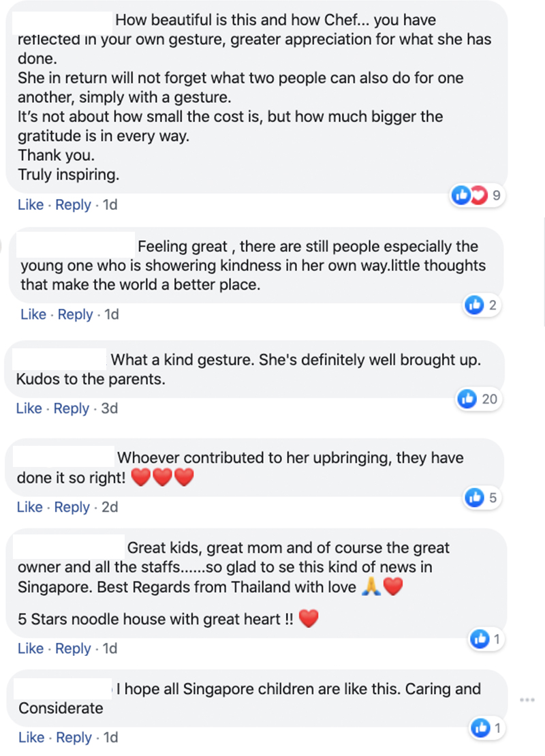Like the '5 Stars noodle house' comment
Image resolution: width=545 pixels, height=756 pixels.
31,648
